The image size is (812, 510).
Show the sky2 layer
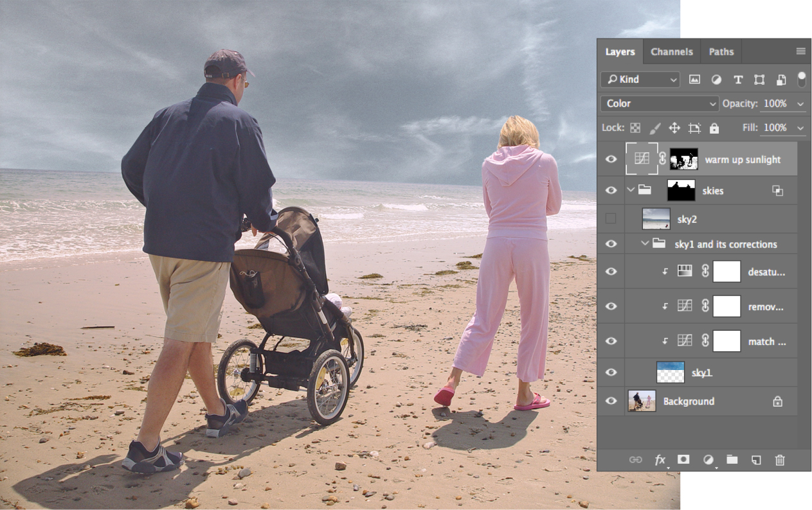[611, 218]
